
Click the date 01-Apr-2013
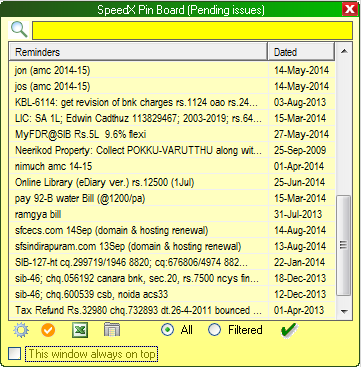click(x=299, y=310)
